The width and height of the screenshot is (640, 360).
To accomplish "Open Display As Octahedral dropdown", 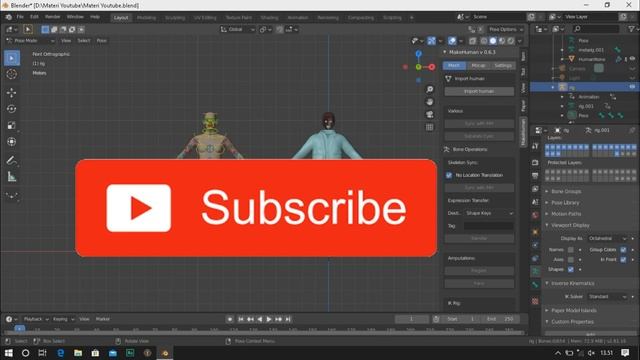I will coord(607,238).
